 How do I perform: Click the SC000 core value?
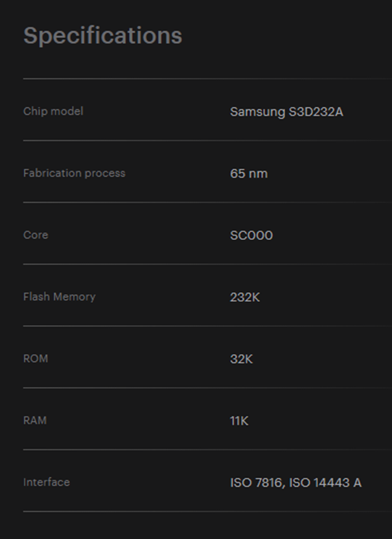coord(251,236)
